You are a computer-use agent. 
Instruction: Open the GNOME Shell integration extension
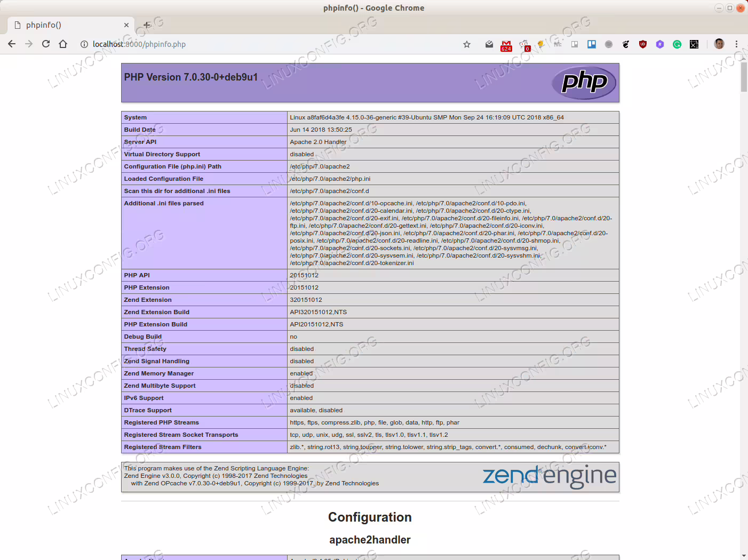[x=626, y=44]
